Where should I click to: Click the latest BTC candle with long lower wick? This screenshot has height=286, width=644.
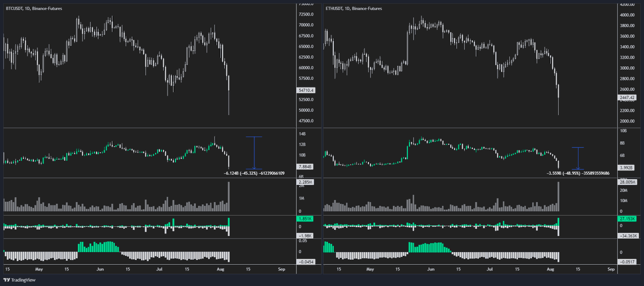[x=229, y=95]
